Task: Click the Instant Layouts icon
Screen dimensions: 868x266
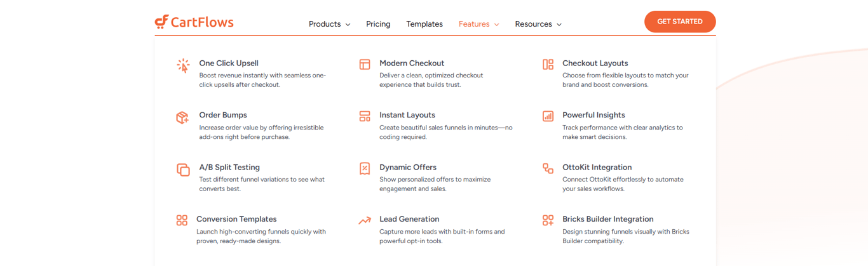Action: coord(365,116)
